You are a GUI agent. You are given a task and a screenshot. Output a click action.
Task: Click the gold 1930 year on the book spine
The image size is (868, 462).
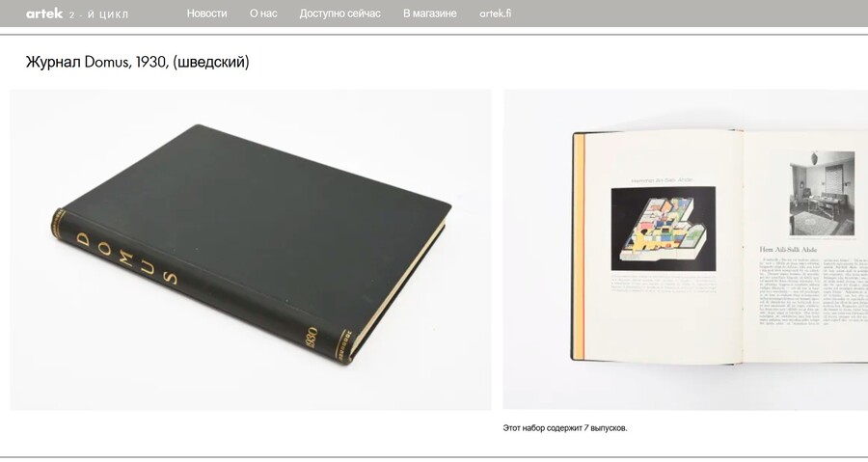click(311, 337)
